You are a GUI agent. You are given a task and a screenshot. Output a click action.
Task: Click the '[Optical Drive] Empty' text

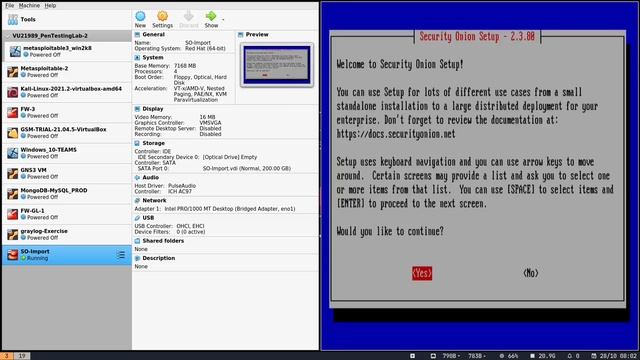tap(230, 157)
